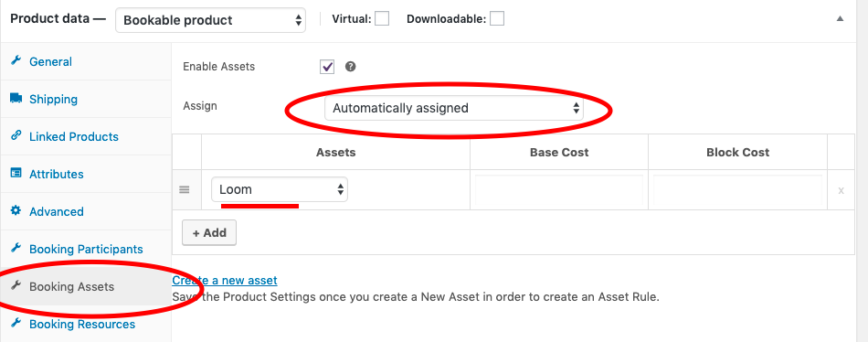Collapse the Product data panel arrow
The width and height of the screenshot is (868, 342).
point(840,19)
